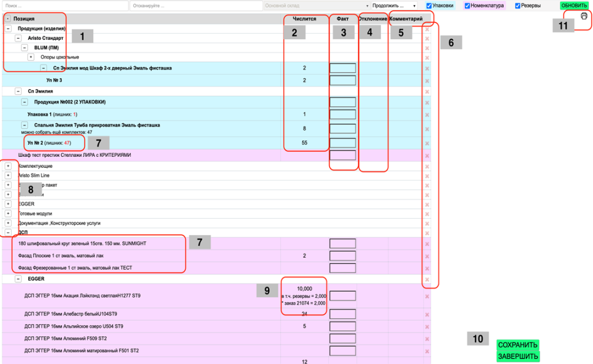
Task: Expand the Опоры цокольные node
Action: point(31,57)
